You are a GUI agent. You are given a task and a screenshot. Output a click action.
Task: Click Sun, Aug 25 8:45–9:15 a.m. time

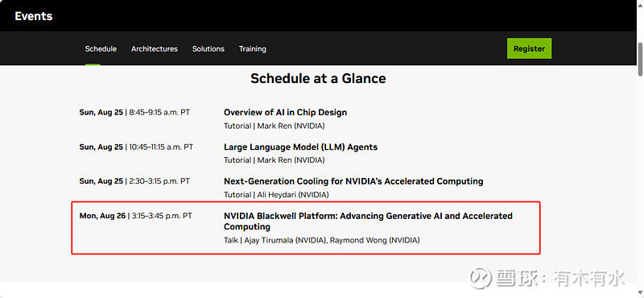[134, 112]
